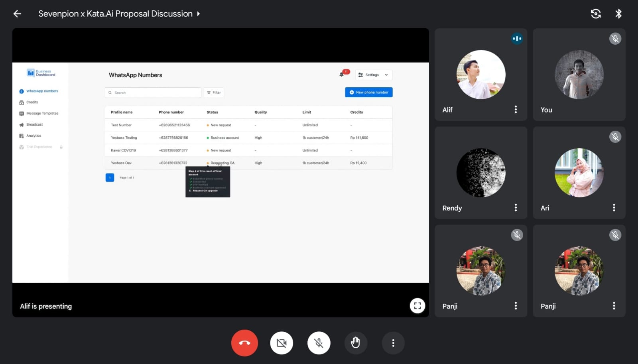Click the Search field for WhatsApp numbers
Screen dimensions: 638x364
tap(153, 92)
